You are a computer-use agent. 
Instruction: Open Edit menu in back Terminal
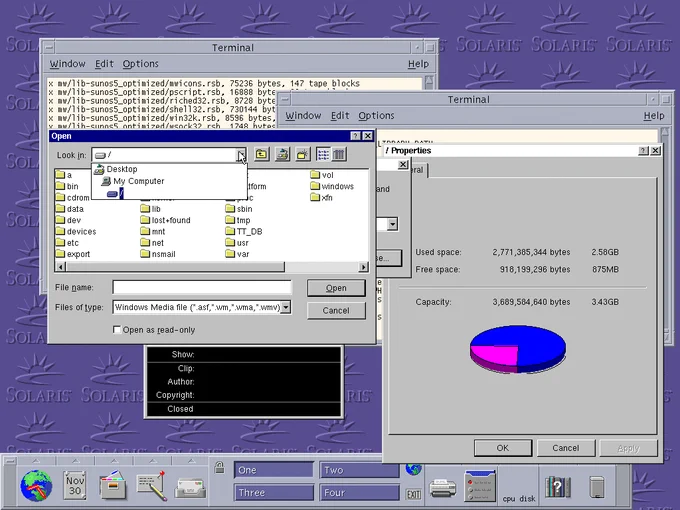104,64
